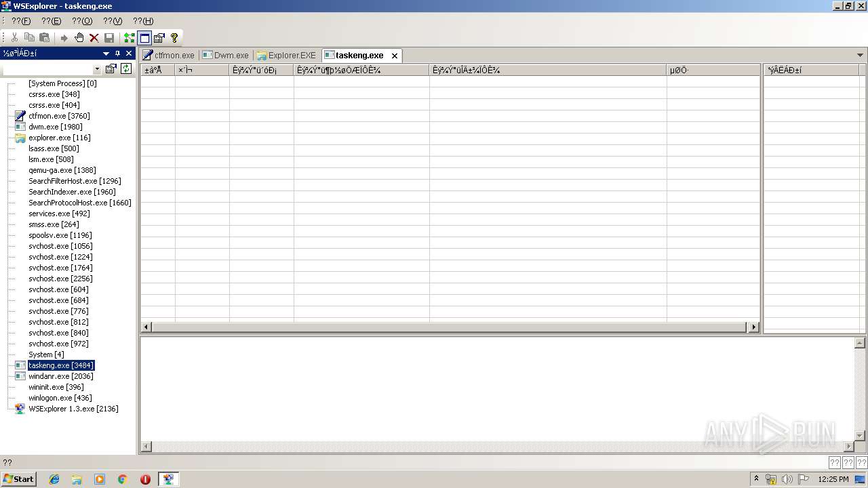The image size is (868, 488).
Task: Open the process filter combo box arrow
Action: pos(97,69)
